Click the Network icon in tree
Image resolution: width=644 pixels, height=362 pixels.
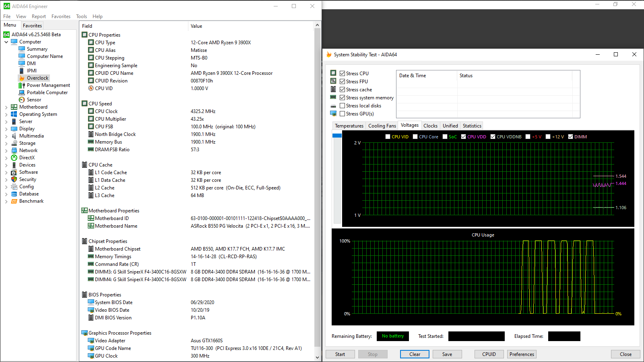(14, 150)
